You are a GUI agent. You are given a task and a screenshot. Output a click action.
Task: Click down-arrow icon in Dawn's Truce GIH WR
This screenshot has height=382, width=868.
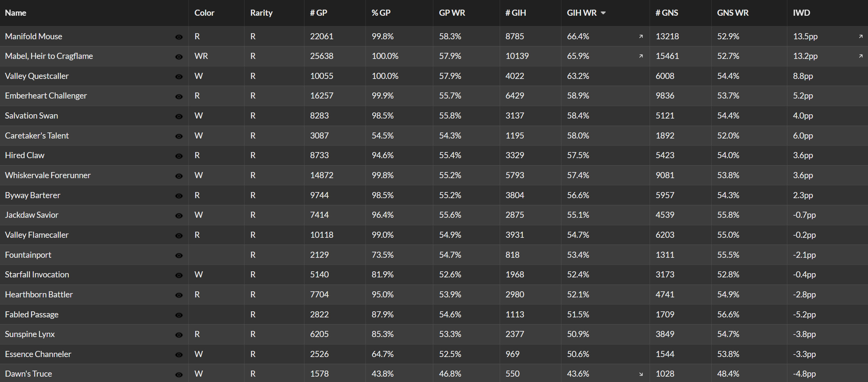pyautogui.click(x=641, y=374)
